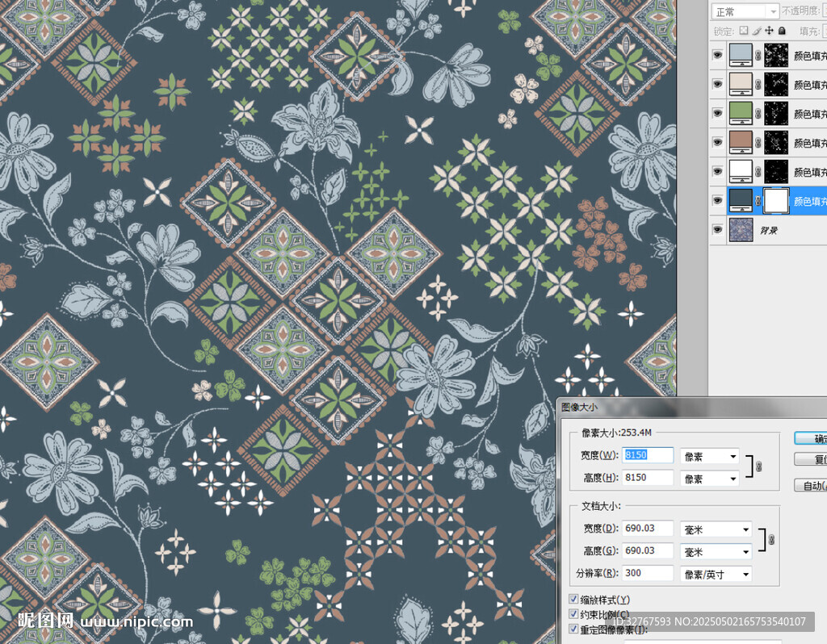This screenshot has height=644, width=827.
Task: Open the pixel width unit dropdown
Action: click(x=710, y=456)
